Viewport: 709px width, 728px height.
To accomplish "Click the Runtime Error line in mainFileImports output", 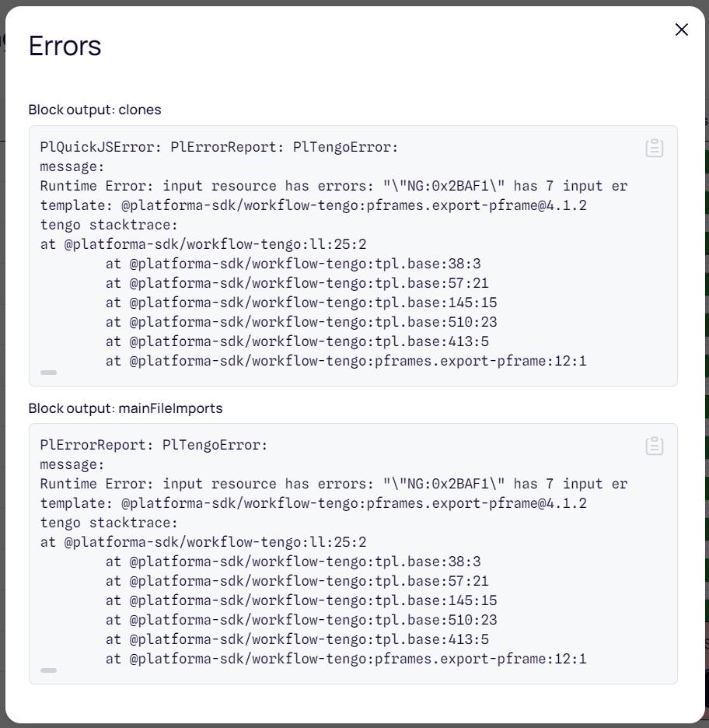I will [x=334, y=484].
